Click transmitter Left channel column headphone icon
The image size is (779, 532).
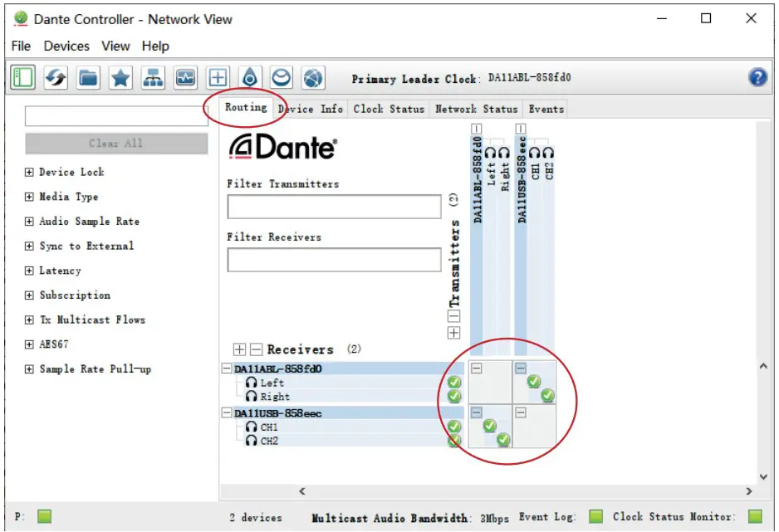[490, 153]
